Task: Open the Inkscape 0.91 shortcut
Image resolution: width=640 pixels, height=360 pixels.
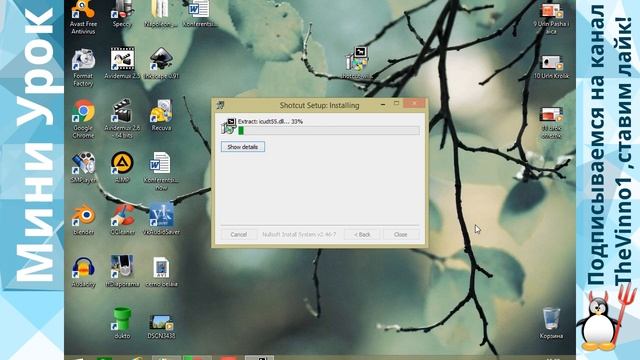Action: click(x=161, y=63)
